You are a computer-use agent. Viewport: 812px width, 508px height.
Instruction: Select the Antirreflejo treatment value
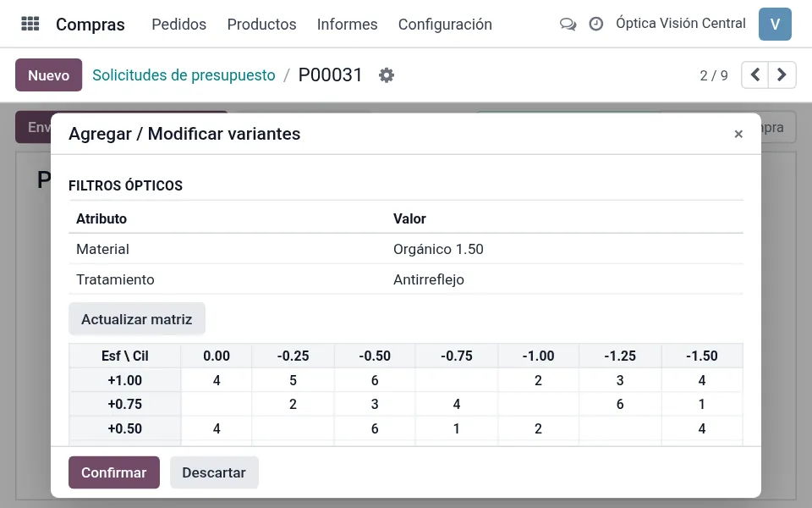click(428, 279)
